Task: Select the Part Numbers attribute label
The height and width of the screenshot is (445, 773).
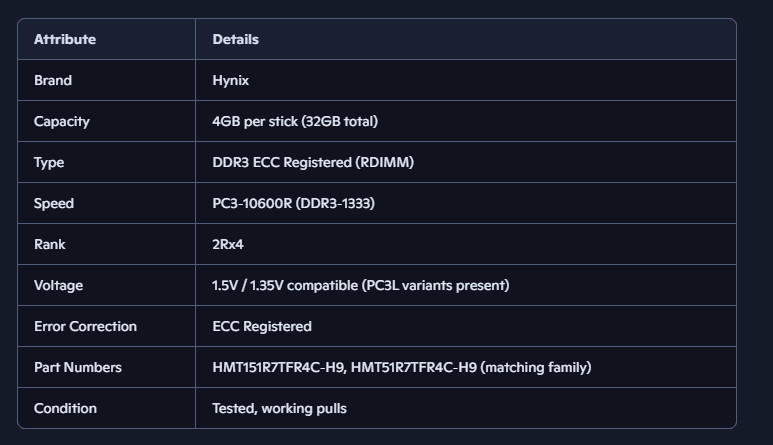Action: tap(78, 367)
